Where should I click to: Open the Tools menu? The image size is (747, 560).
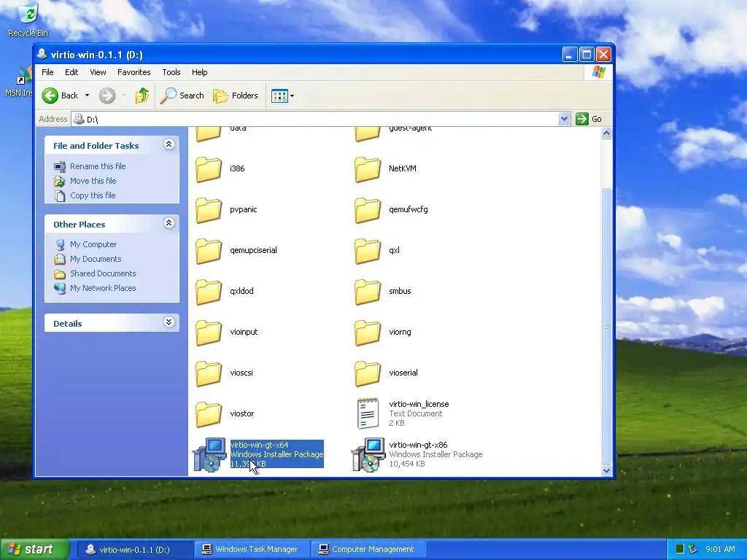tap(171, 72)
